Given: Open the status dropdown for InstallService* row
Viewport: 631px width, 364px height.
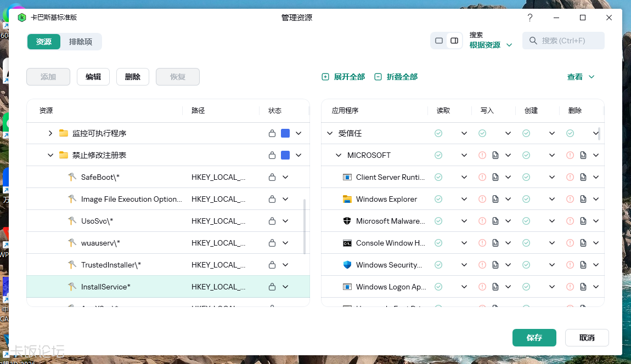Looking at the screenshot, I should click(x=285, y=287).
